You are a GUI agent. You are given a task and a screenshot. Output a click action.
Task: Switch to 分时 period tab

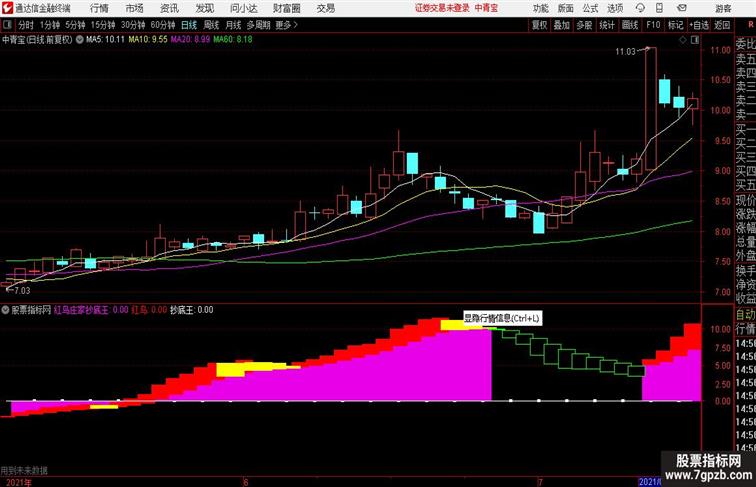tap(26, 25)
